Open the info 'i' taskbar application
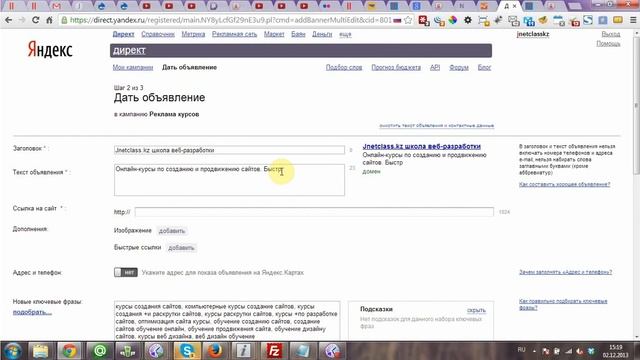640x360 pixels. click(244, 351)
